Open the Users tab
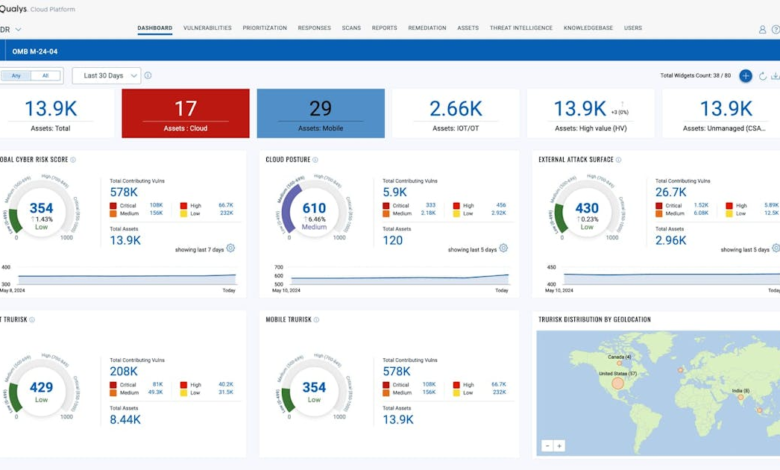 [633, 28]
